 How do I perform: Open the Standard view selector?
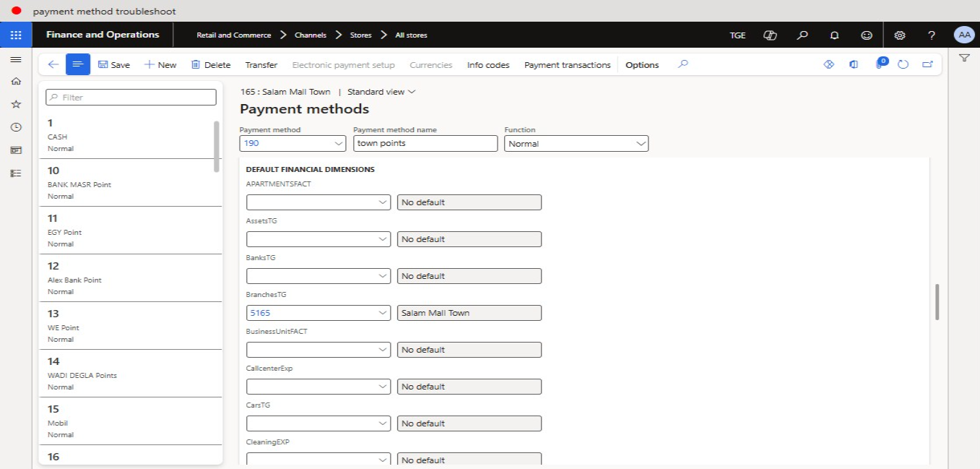[382, 92]
